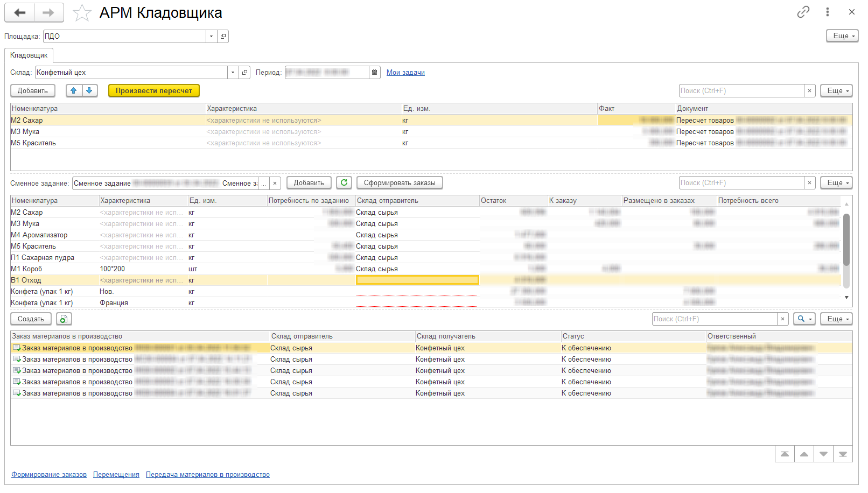Viewport: 868px width, 493px height.
Task: Open the Мои задачи link
Action: (405, 73)
